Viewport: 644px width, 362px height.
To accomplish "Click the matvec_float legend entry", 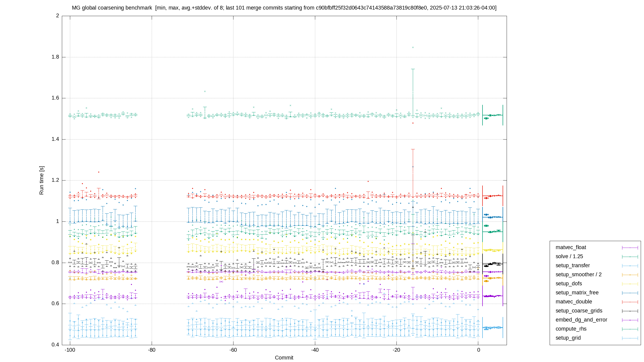I will pos(596,247).
